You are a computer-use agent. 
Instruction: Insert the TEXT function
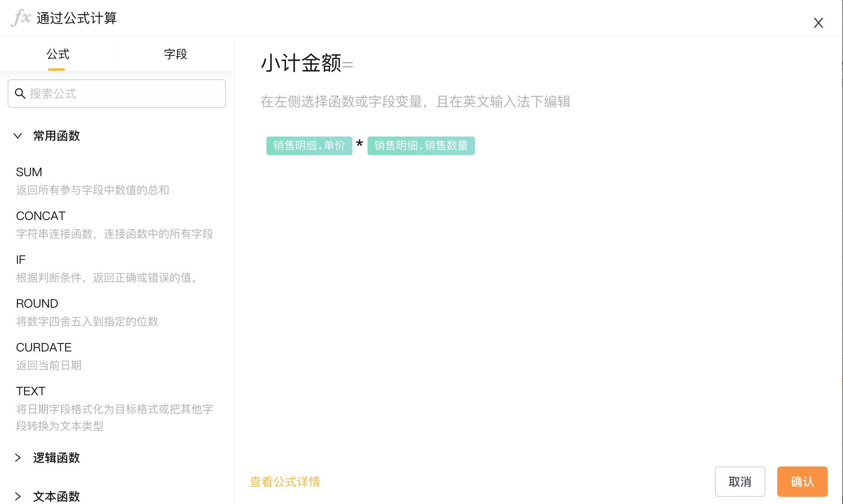pos(31,391)
